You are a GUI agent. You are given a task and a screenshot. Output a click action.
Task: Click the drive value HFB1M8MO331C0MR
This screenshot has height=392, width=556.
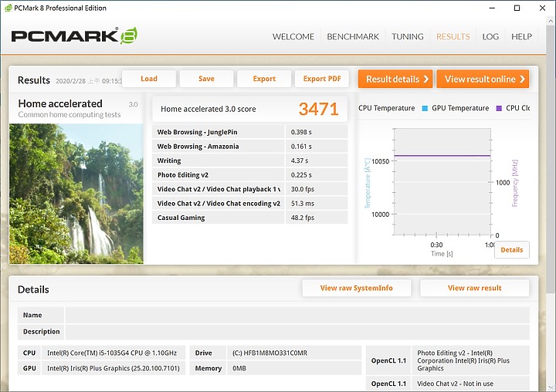tap(270, 353)
